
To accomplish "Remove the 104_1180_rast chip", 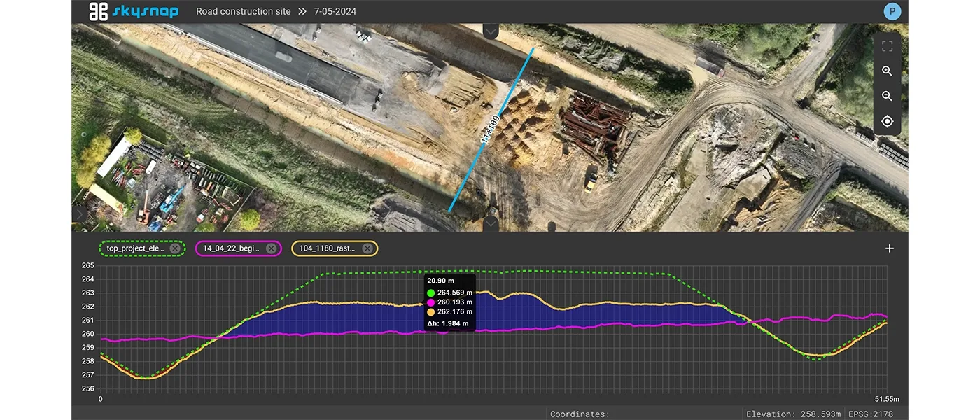I will tap(367, 248).
